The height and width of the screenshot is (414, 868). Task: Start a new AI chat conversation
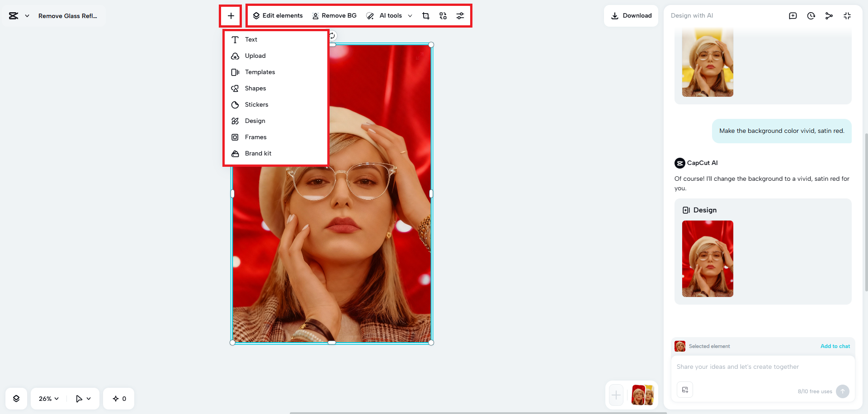pos(793,15)
